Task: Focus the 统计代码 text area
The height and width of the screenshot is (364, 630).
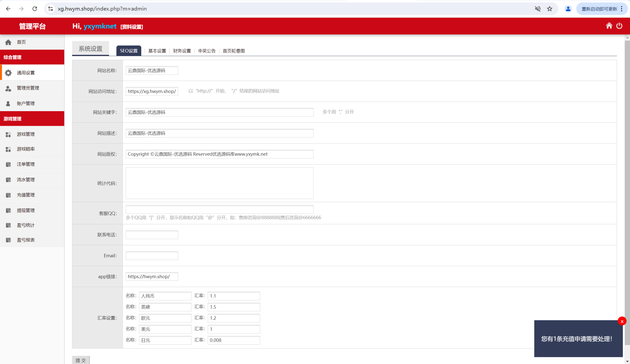Action: pyautogui.click(x=219, y=183)
